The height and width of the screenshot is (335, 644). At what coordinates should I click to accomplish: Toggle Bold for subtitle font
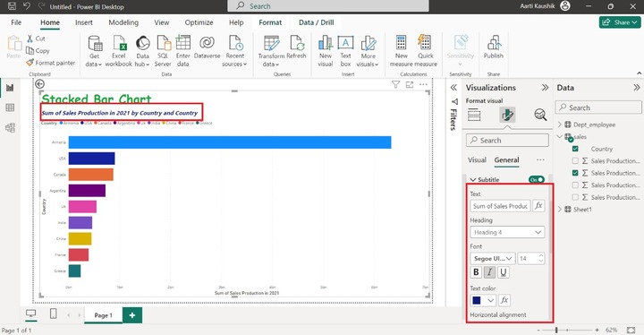pos(476,272)
